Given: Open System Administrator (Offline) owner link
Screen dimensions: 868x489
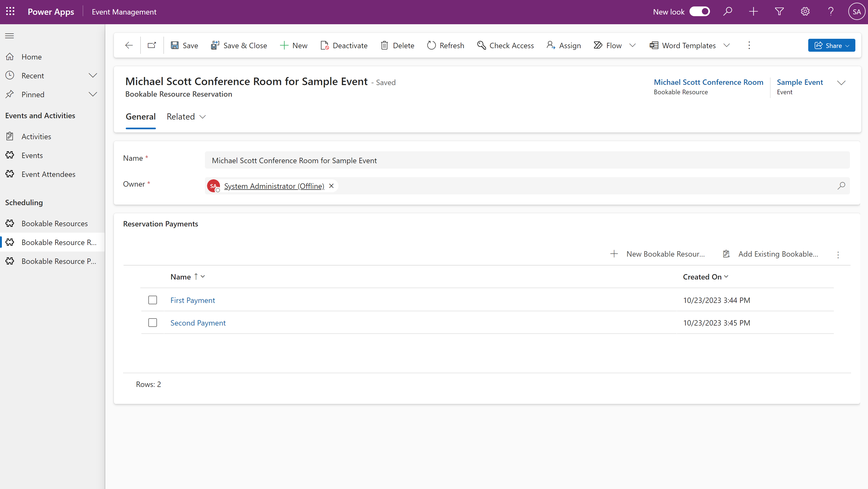Looking at the screenshot, I should [x=274, y=186].
